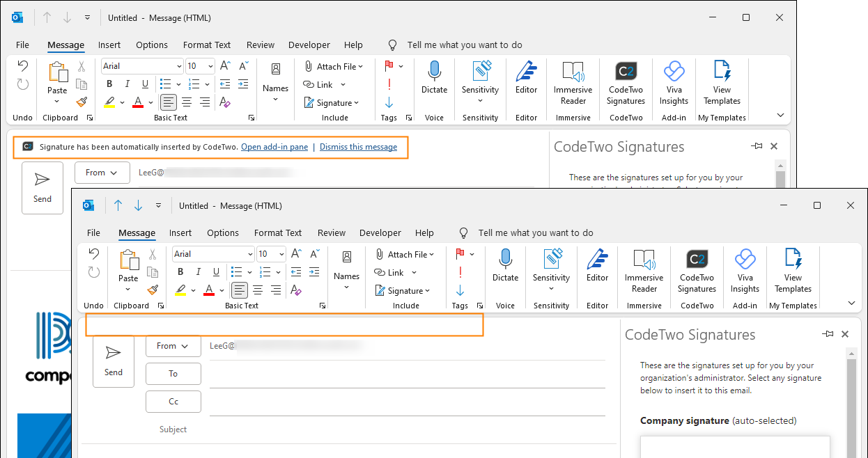Open Developer tab in back window

309,45
